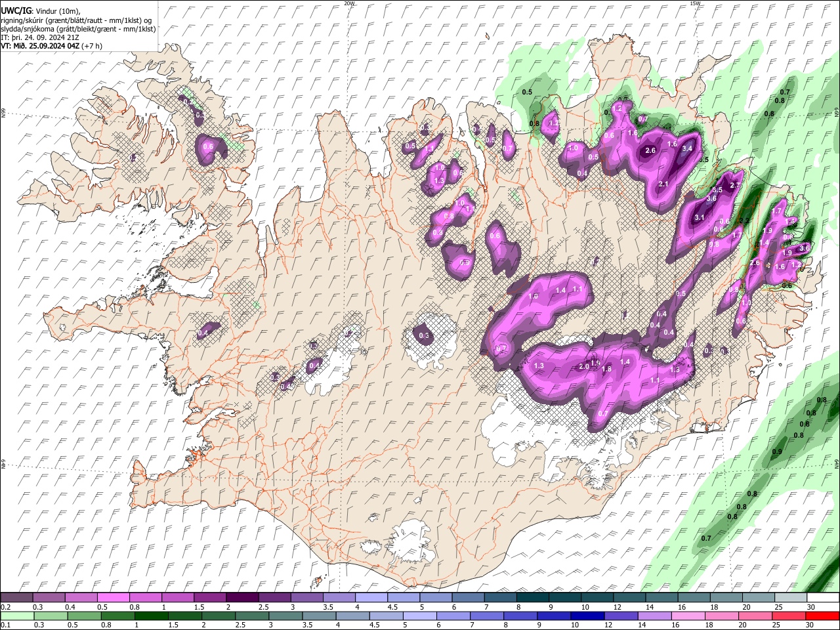Click the 3.4 snowfall value on the map
Image resolution: width=840 pixels, height=630 pixels.
point(688,149)
